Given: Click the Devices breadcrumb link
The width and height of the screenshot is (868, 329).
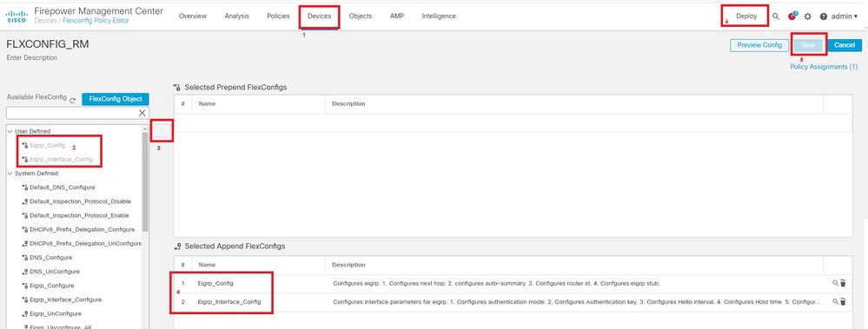Looking at the screenshot, I should pyautogui.click(x=45, y=21).
